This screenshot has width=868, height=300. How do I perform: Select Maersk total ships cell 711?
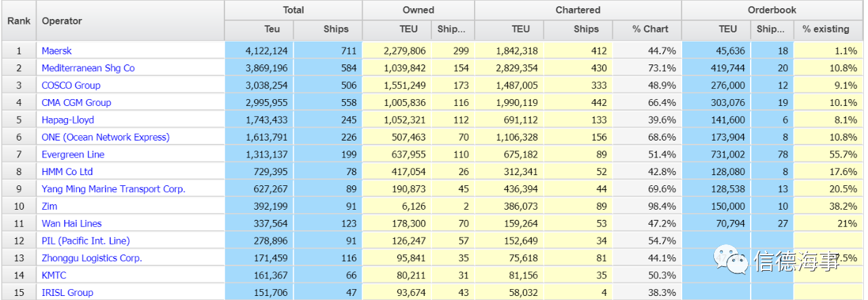tap(328, 51)
